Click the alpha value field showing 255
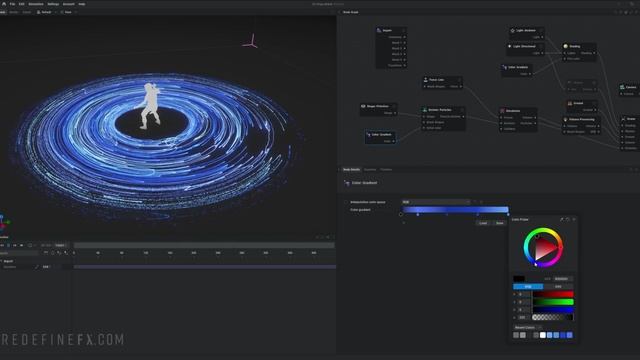The image size is (640, 360). 524,317
